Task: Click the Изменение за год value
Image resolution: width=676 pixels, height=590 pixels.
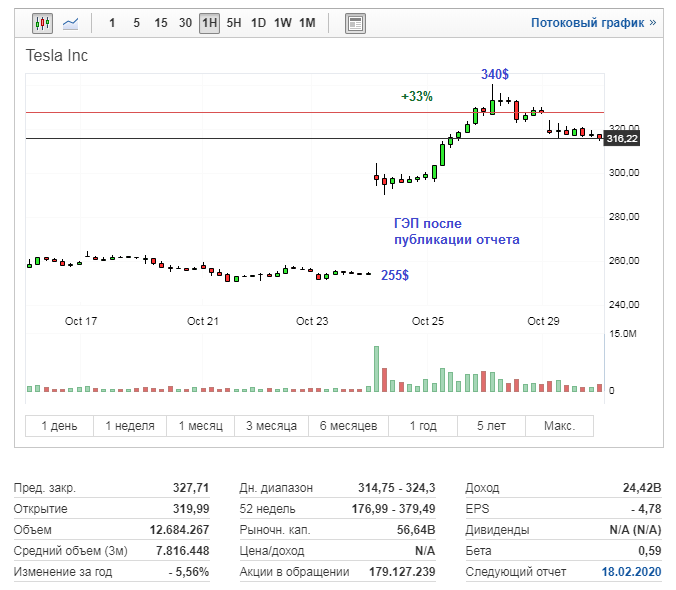Action: point(189,572)
